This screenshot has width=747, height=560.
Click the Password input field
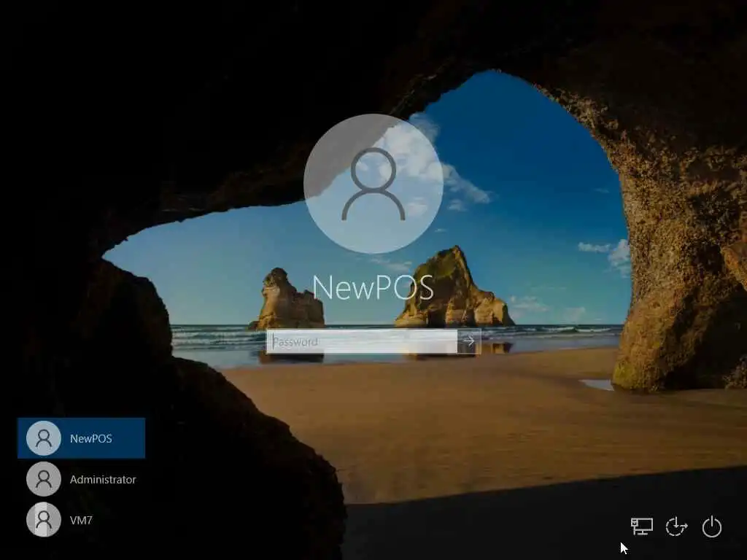pyautogui.click(x=362, y=341)
